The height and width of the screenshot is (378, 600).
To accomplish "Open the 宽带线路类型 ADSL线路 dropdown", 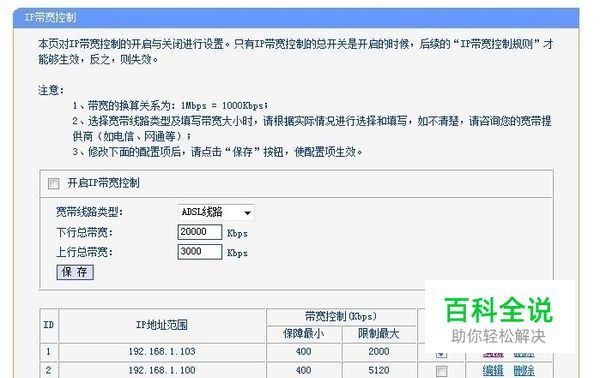I will pos(216,212).
